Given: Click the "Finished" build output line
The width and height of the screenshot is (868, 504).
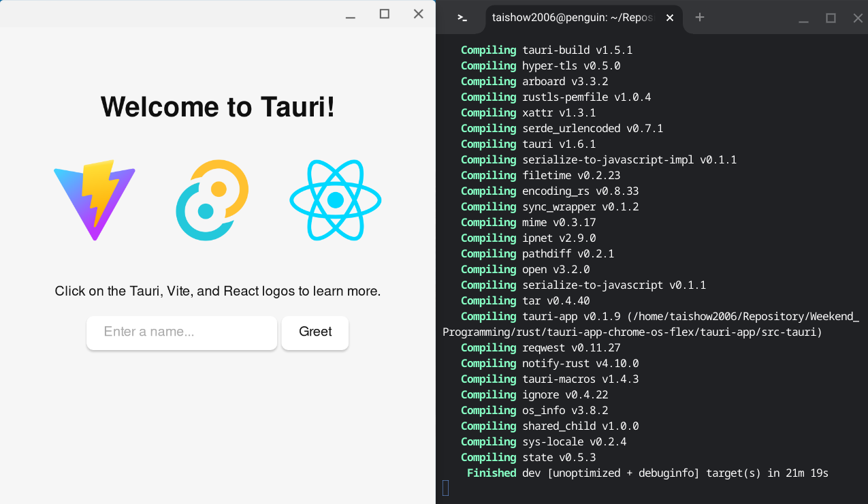Looking at the screenshot, I should [x=647, y=473].
